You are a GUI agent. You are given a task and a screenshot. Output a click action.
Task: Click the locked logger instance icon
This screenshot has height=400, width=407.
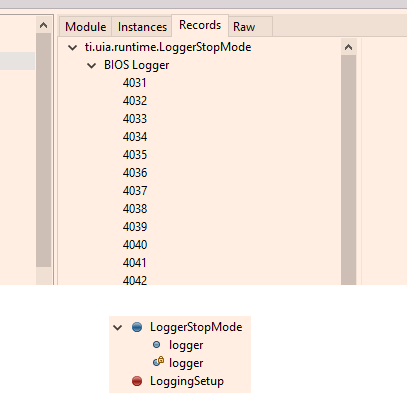click(x=158, y=362)
